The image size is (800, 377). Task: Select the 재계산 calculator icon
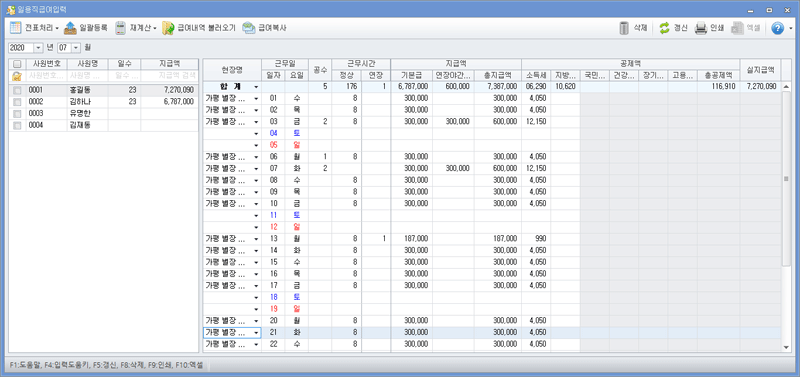point(120,28)
